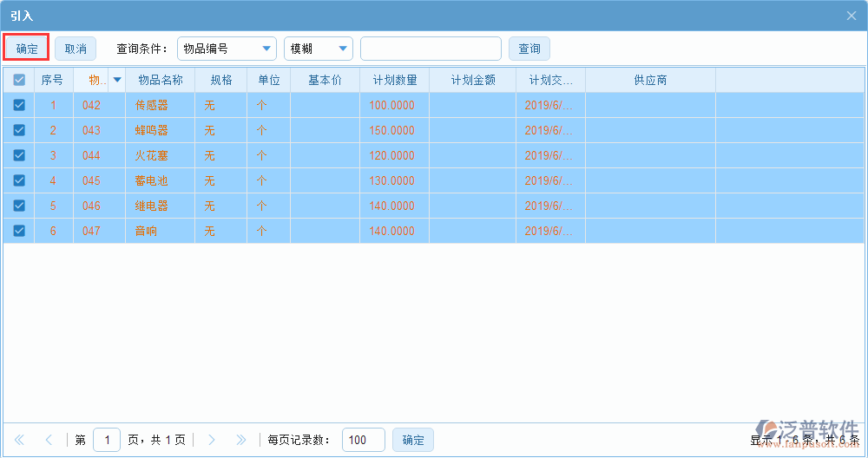Go to the next page icon
Viewport: 868px width, 458px height.
pos(212,441)
